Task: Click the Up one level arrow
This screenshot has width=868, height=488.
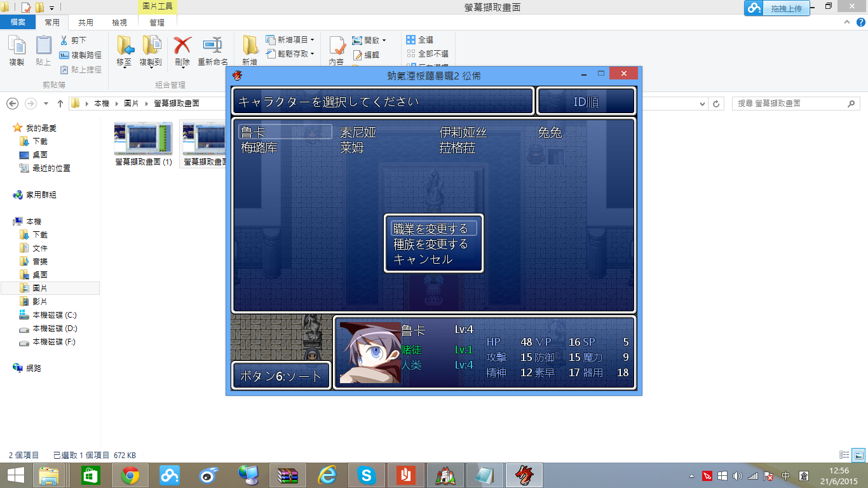Action: 60,104
